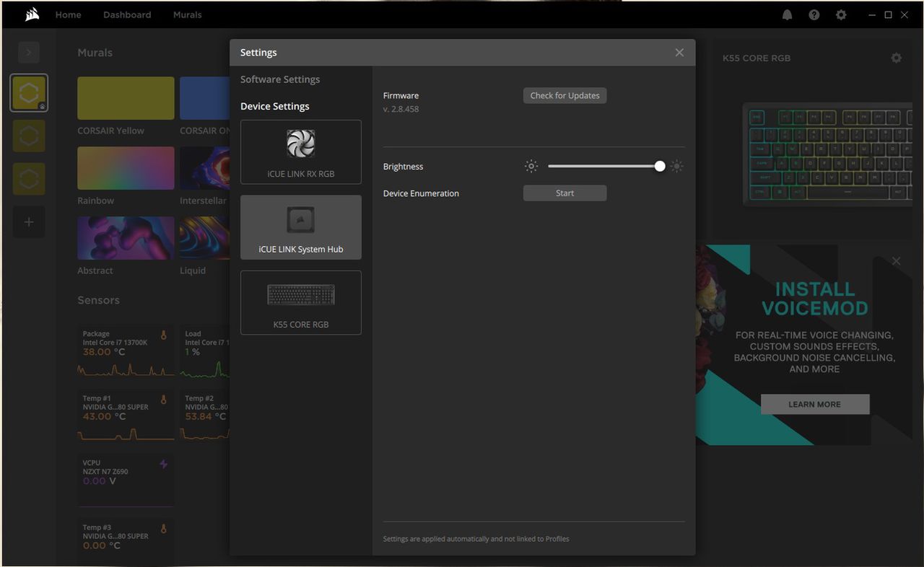
Task: Click the high brightness sun icon
Action: tap(676, 167)
